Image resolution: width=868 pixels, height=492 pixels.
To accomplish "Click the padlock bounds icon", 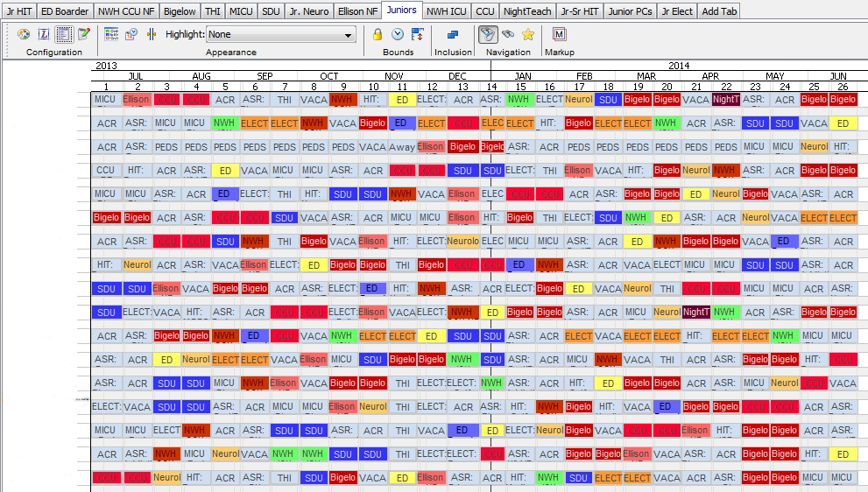I will [378, 34].
